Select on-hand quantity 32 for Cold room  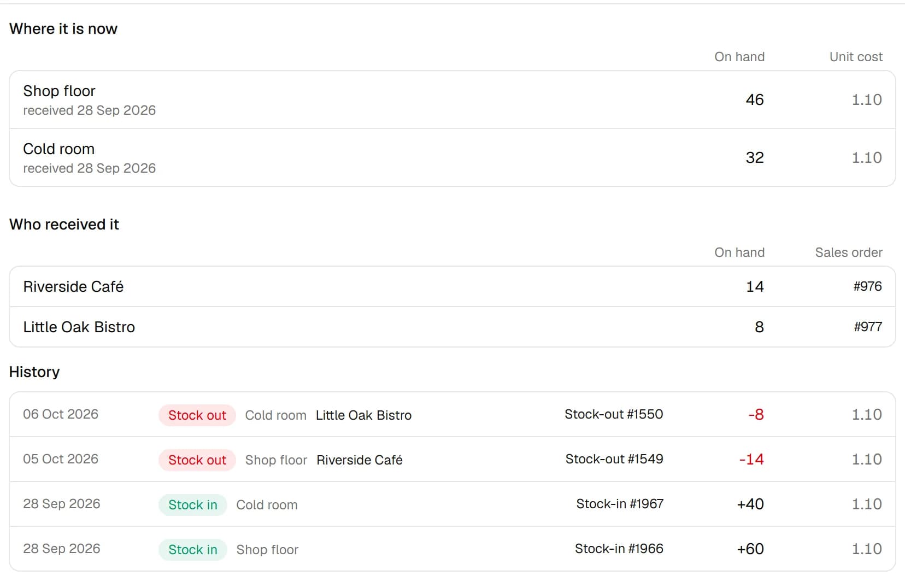(755, 157)
